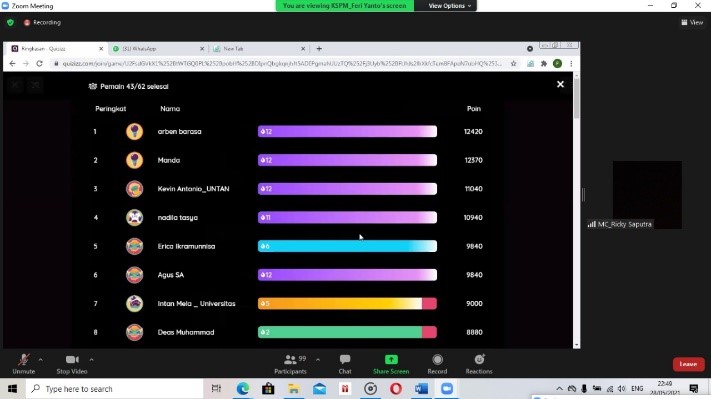This screenshot has height=399, width=711.
Task: Switch to the New Tab browser tab
Action: click(258, 49)
